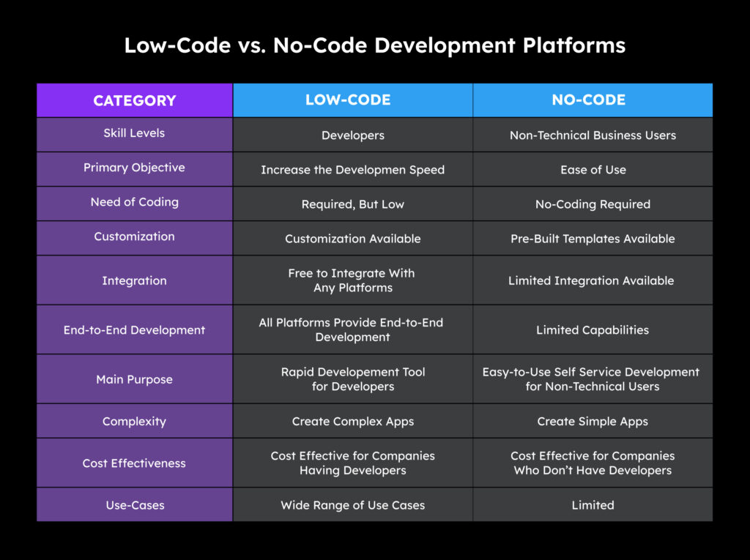Select the 'Cost Effectiveness' category label
Image resolution: width=750 pixels, height=560 pixels.
coord(135,463)
